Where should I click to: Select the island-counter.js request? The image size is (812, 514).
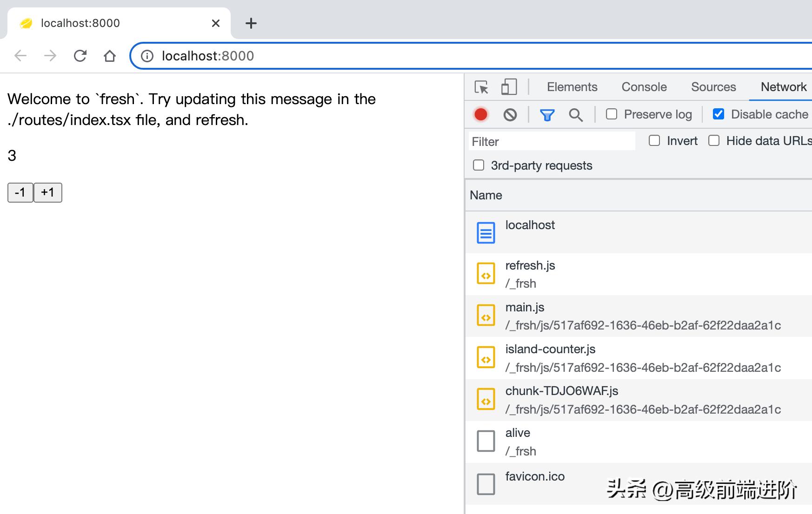(639, 358)
